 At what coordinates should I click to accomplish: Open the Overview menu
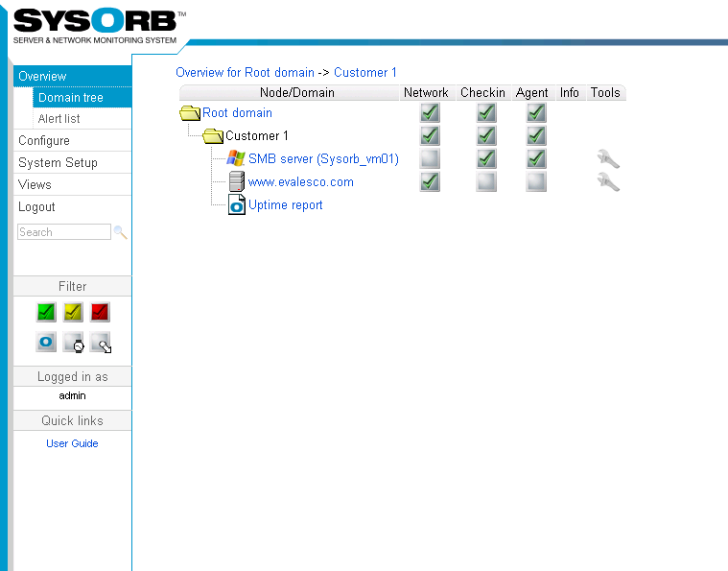73,76
